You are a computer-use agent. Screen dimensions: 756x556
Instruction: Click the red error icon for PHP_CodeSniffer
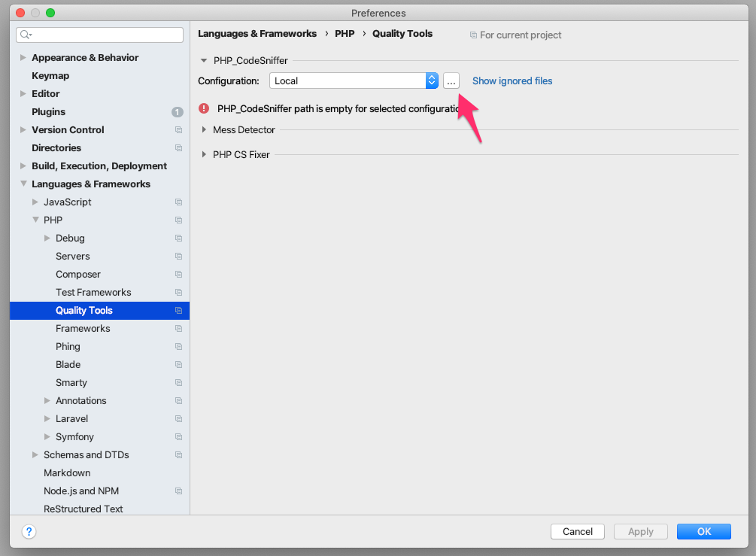coord(204,108)
